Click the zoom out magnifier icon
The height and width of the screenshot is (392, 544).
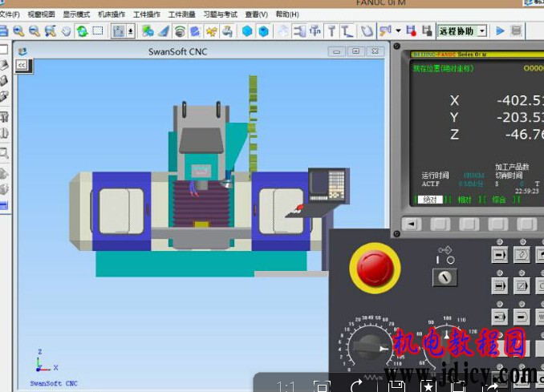pyautogui.click(x=34, y=31)
